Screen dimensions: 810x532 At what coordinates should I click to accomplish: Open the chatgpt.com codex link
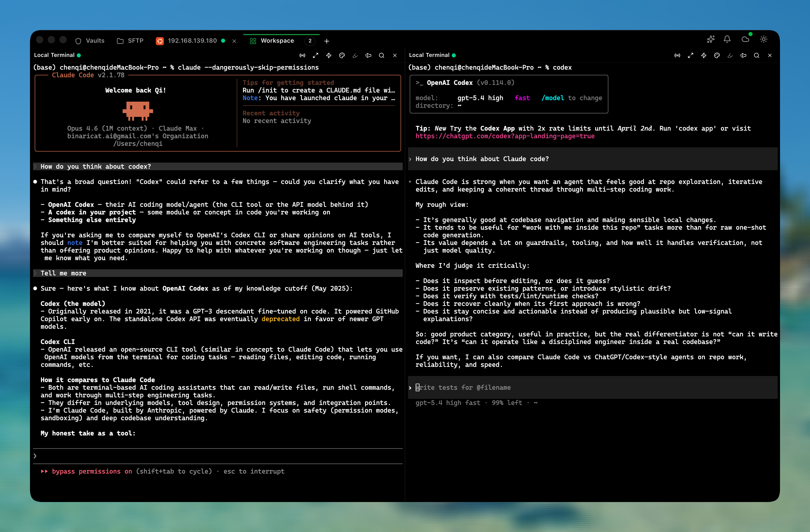[505, 136]
